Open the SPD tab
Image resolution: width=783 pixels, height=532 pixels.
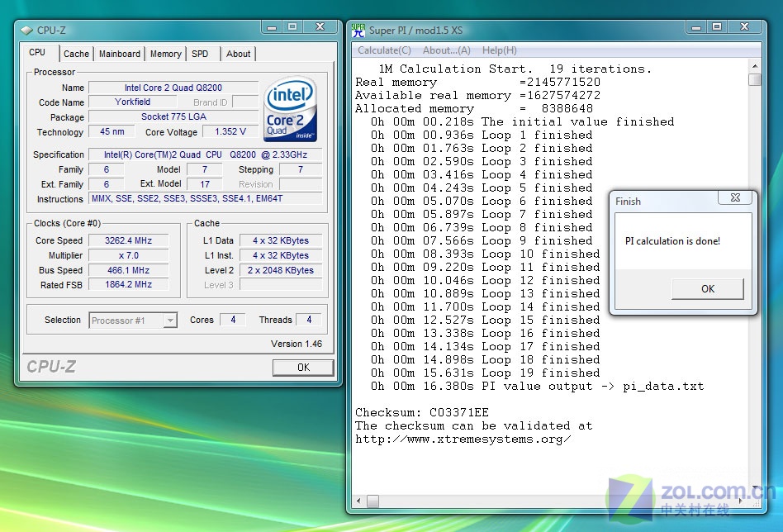click(x=200, y=54)
